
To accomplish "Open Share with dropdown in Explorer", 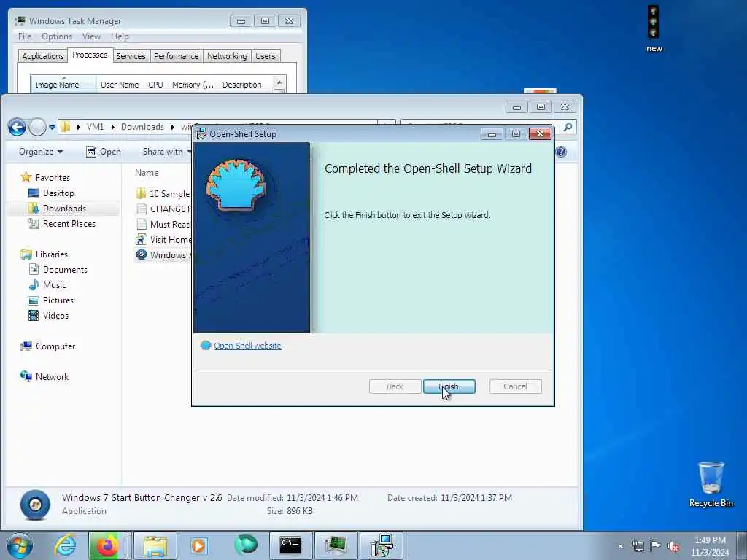I will coord(167,152).
